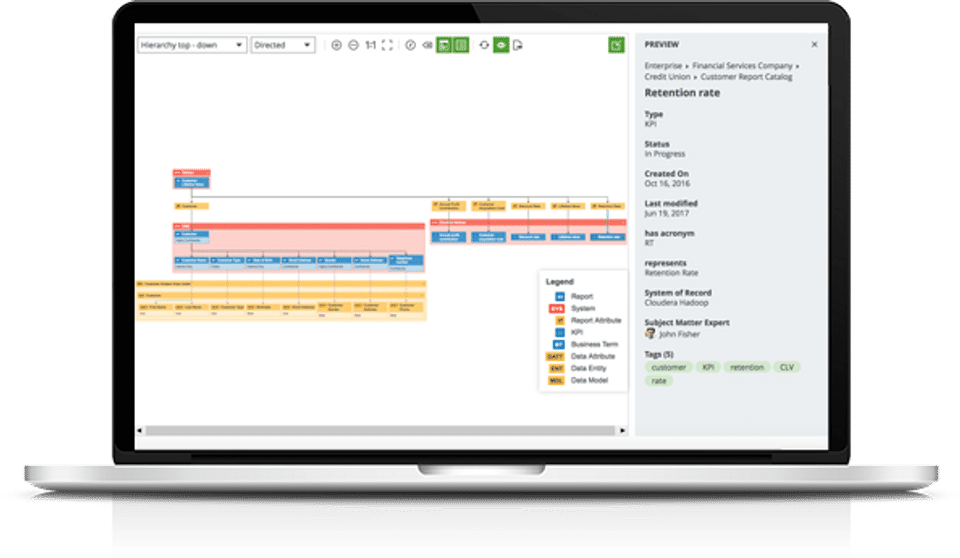Toggle the green eye visibility button
The image size is (960, 558).
501,45
